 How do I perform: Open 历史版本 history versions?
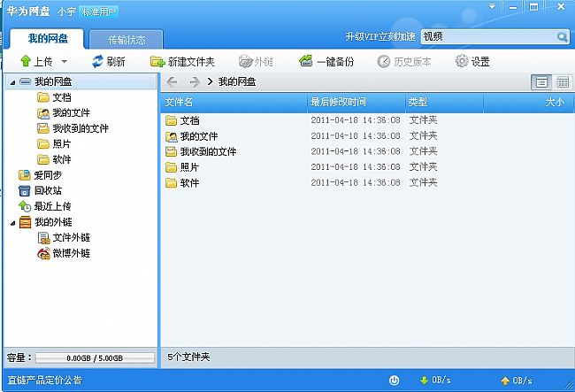pos(403,62)
